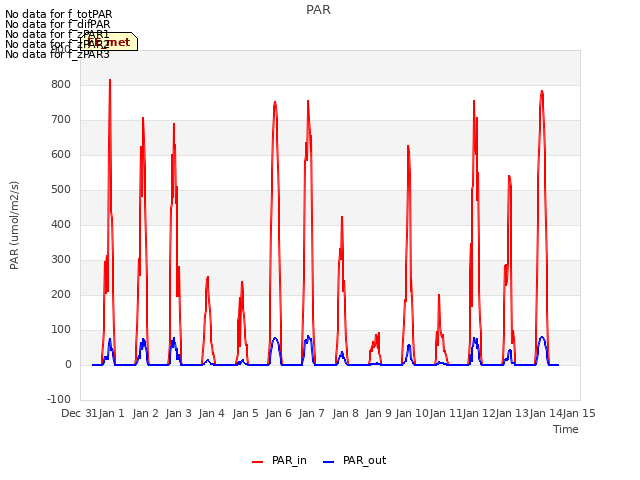Click the y-axis tick label 500
The height and width of the screenshot is (480, 640).
[x=61, y=190]
